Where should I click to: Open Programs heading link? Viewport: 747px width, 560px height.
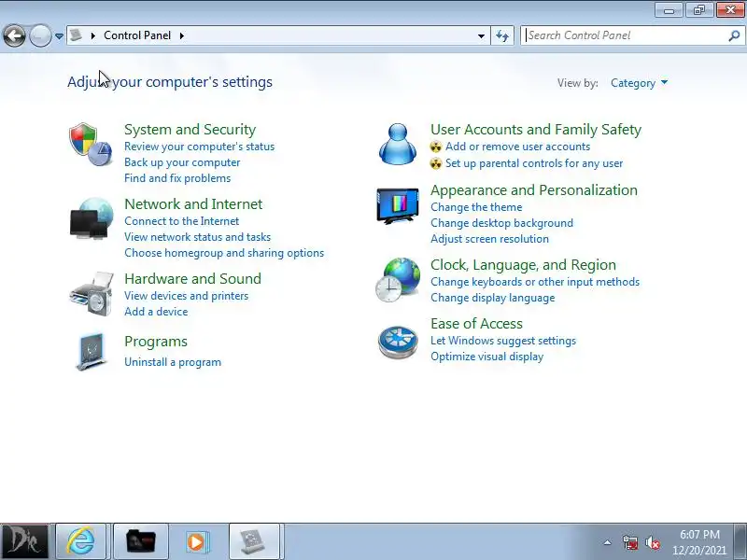[156, 342]
